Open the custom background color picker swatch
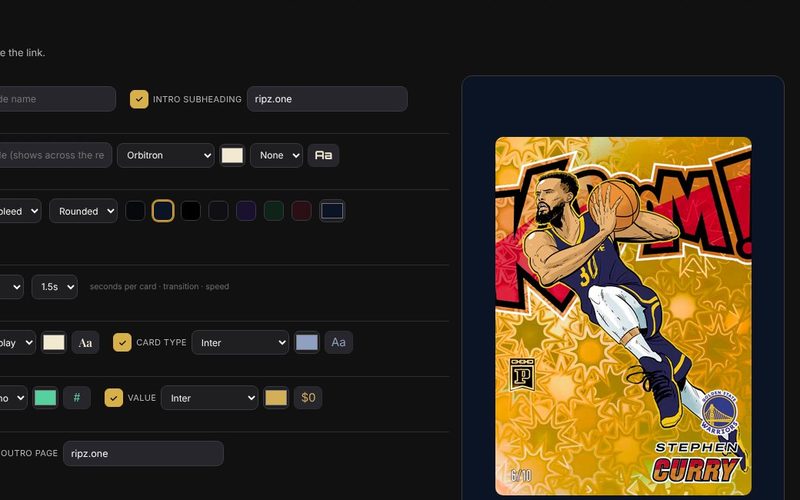Screen dimensions: 800x500 point(332,211)
